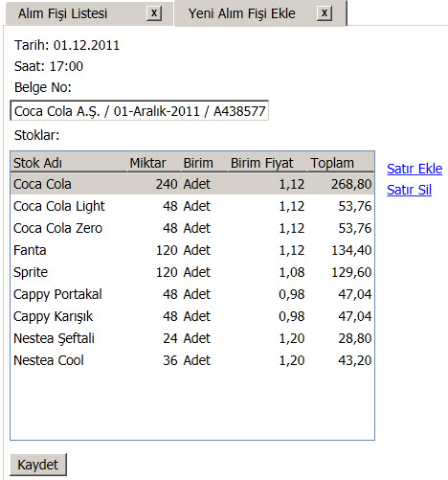Click the Toplam column header
This screenshot has height=480, width=448.
(341, 163)
